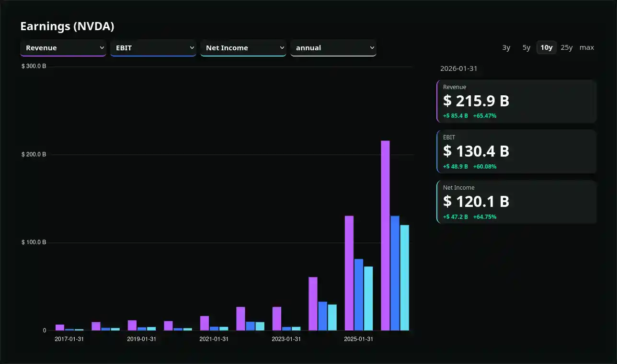This screenshot has height=364, width=617.
Task: Choose the 10y time range
Action: coord(547,47)
